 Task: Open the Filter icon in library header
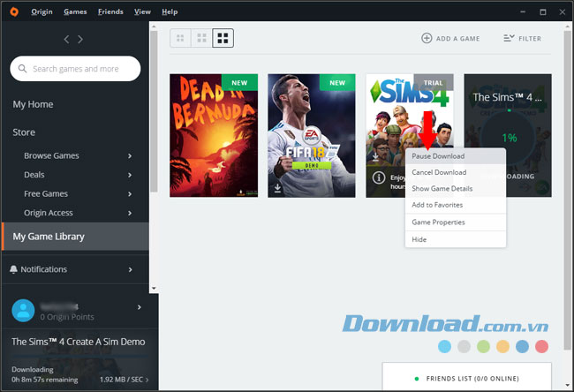pos(509,39)
